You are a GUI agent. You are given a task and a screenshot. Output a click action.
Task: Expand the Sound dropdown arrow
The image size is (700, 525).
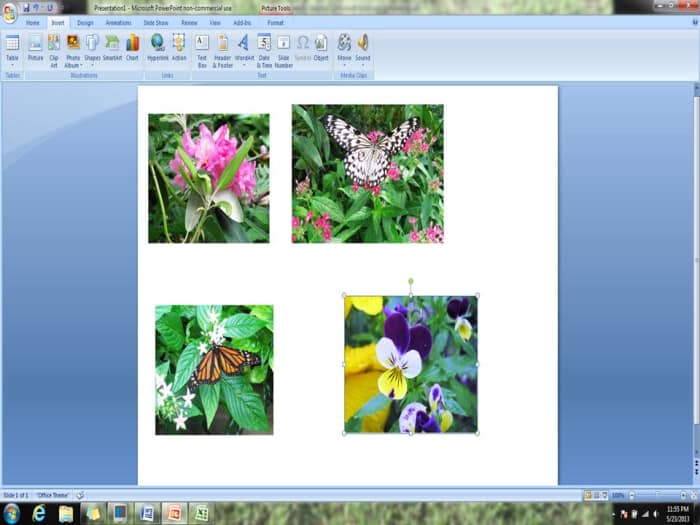point(362,65)
